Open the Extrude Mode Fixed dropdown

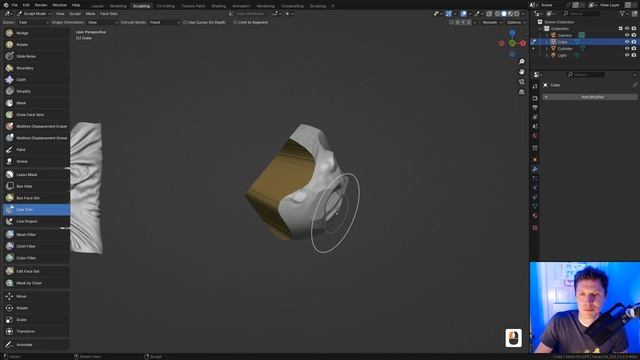(x=164, y=22)
